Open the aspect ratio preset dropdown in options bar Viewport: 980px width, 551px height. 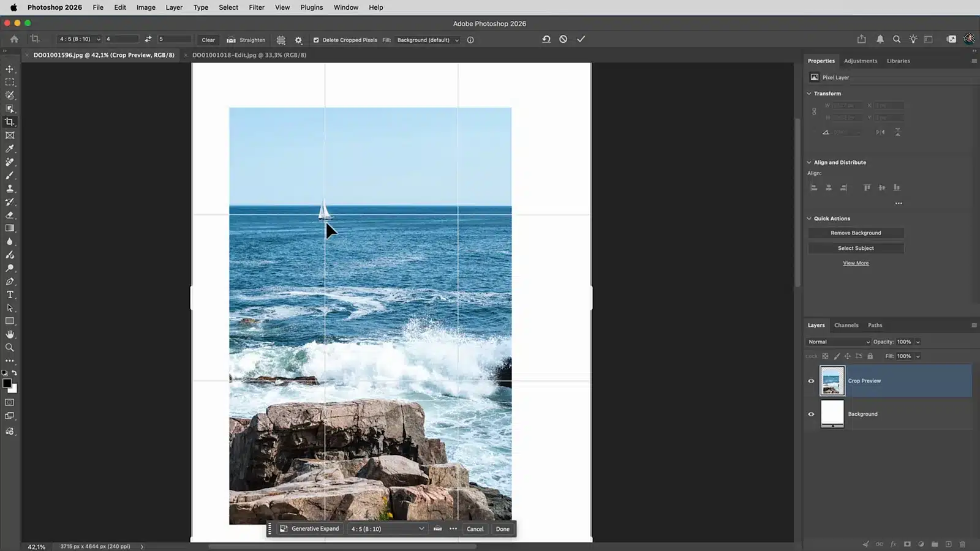tap(80, 39)
